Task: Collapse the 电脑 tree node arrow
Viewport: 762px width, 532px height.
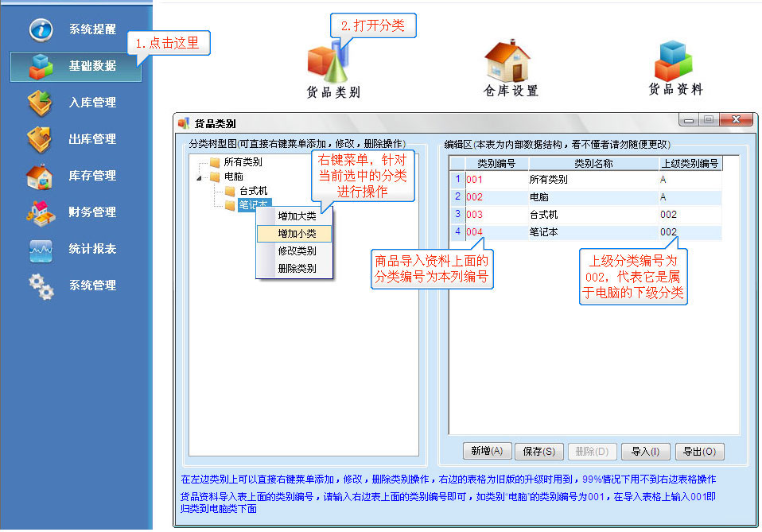Action: click(199, 177)
